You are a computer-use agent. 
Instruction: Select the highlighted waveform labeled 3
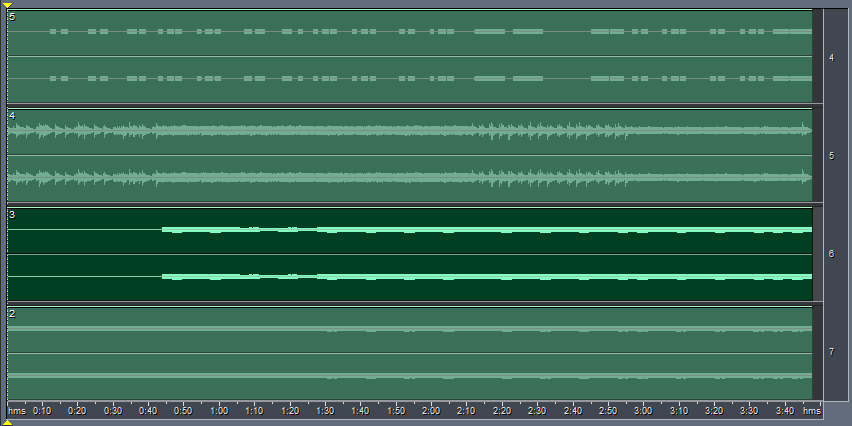point(410,254)
